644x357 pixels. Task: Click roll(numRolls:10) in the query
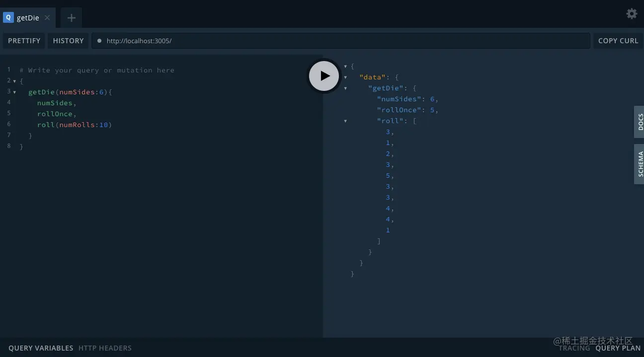pos(75,125)
